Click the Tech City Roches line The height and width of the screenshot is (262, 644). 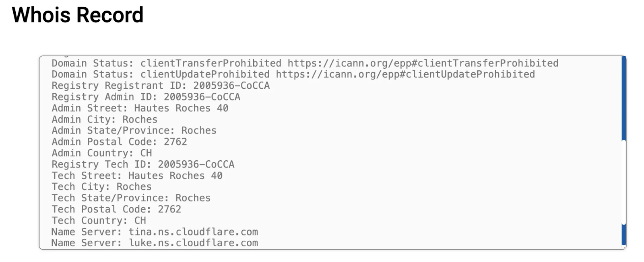(x=101, y=187)
